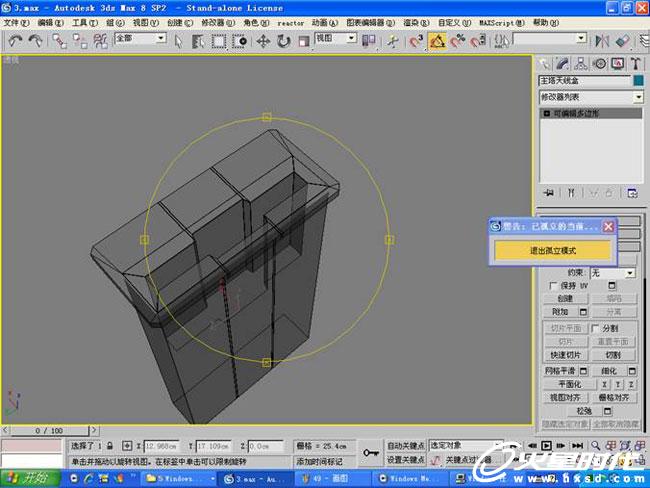Toggle the Window/Crossing selection icon
This screenshot has height=488, width=650.
(x=239, y=41)
